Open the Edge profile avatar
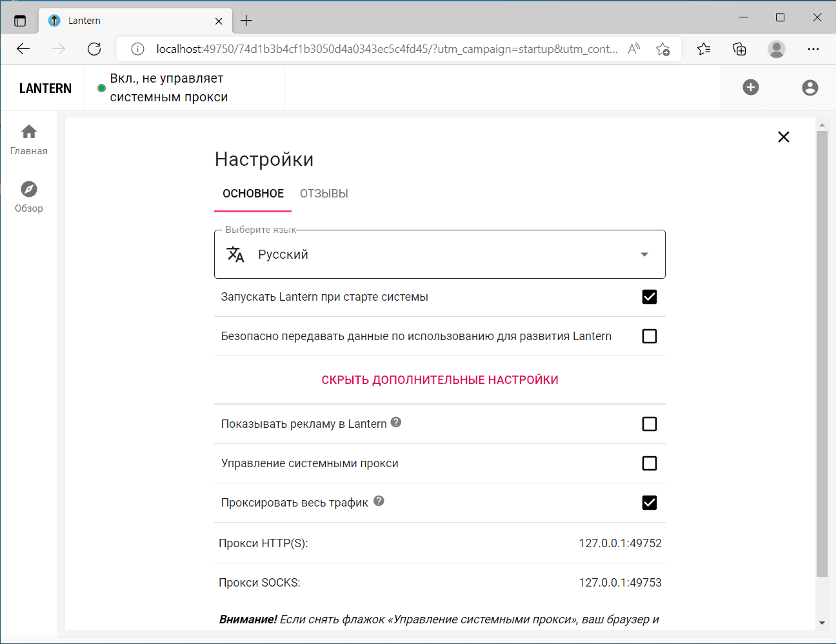 [777, 49]
